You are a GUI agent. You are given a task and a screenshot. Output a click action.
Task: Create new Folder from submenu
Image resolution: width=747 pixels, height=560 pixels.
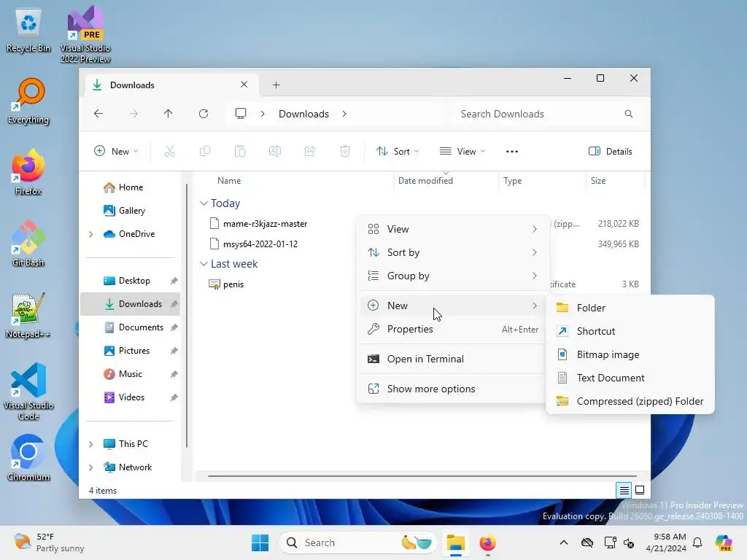click(x=630, y=308)
